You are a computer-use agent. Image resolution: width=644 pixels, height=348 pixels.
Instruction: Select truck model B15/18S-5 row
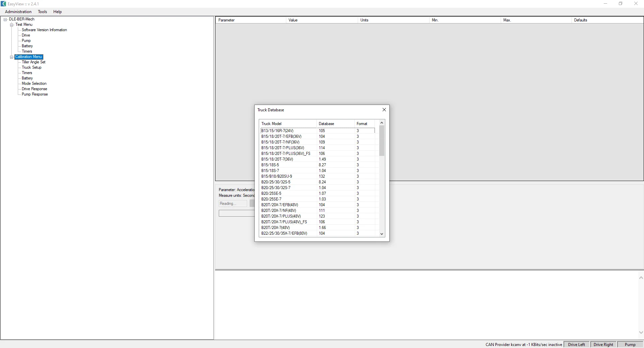pos(317,165)
